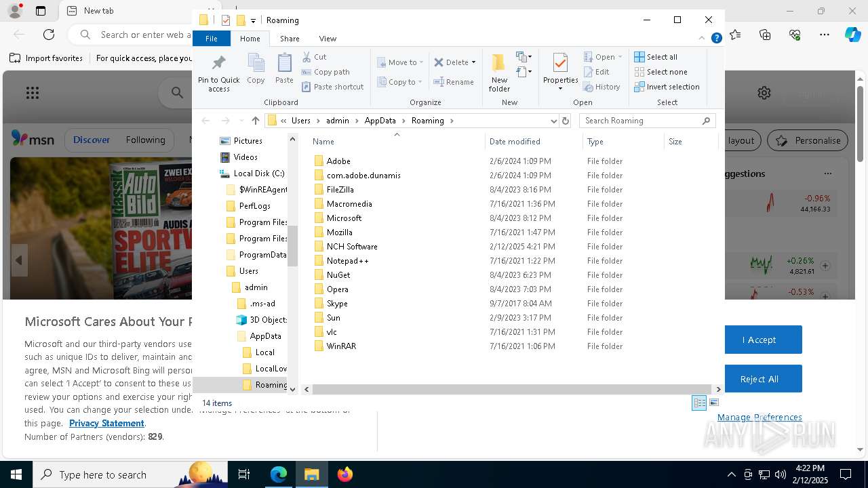Open Delete dropdown arrow
This screenshot has width=868, height=488.
pos(473,62)
